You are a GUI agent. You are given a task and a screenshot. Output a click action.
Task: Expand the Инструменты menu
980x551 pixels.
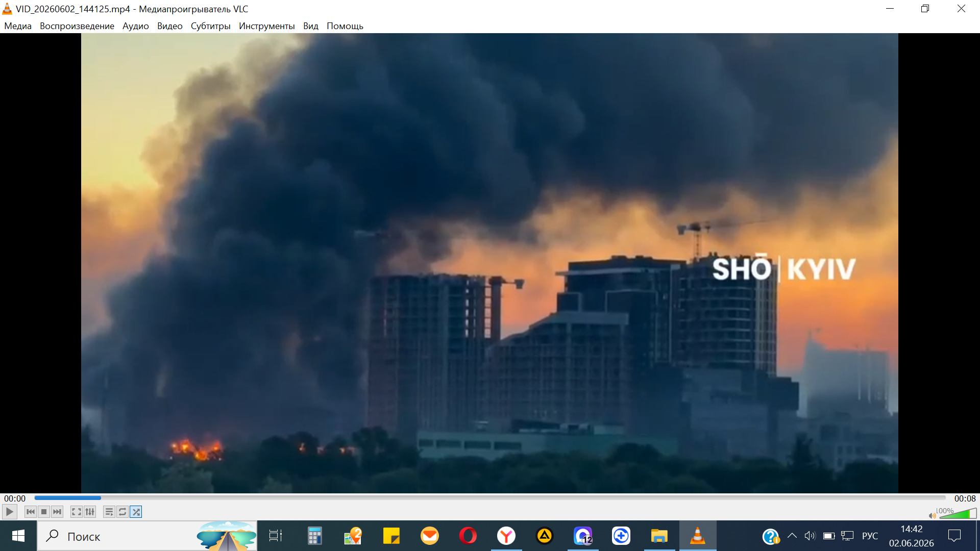click(266, 26)
